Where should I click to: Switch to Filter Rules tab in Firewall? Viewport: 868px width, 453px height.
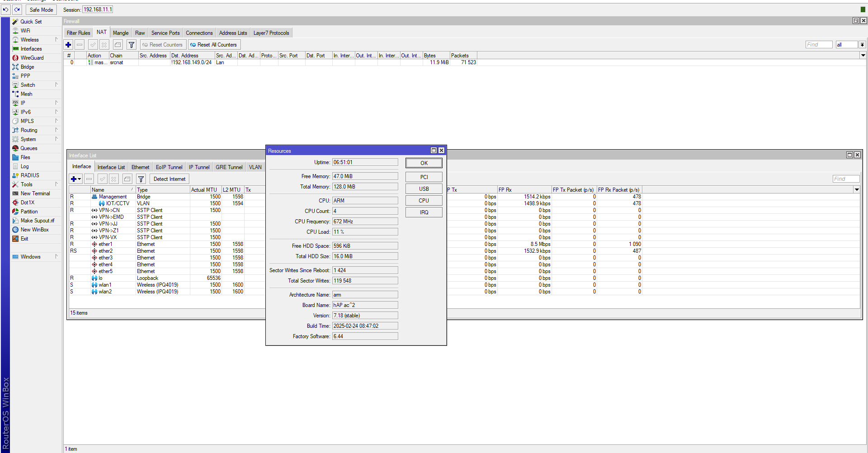[78, 33]
